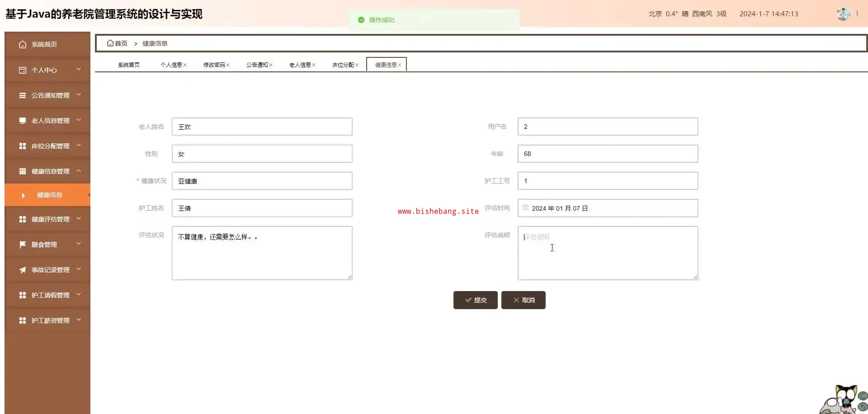Click the 性别 input field
This screenshot has height=414, width=868.
[262, 154]
